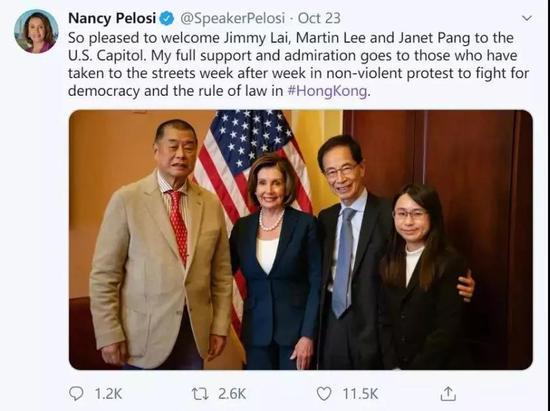
Task: Expand the tweet options chevron
Action: (x=527, y=18)
